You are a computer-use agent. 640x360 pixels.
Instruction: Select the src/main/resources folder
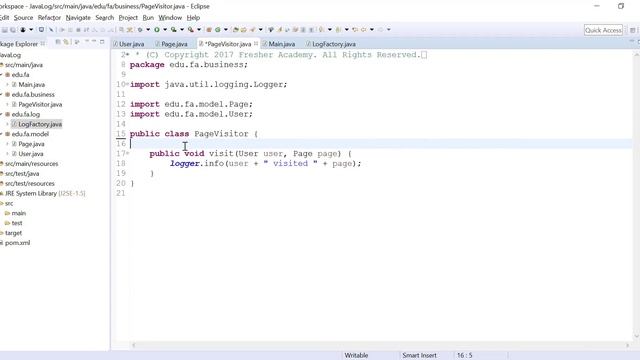[x=31, y=164]
